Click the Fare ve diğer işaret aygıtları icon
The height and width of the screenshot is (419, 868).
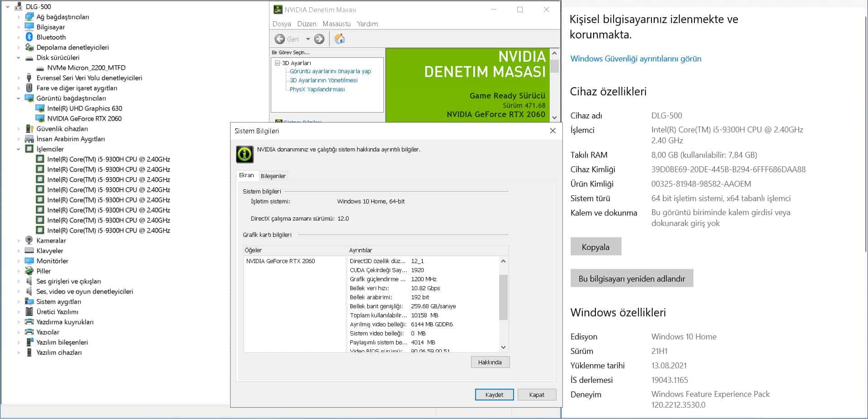point(29,88)
